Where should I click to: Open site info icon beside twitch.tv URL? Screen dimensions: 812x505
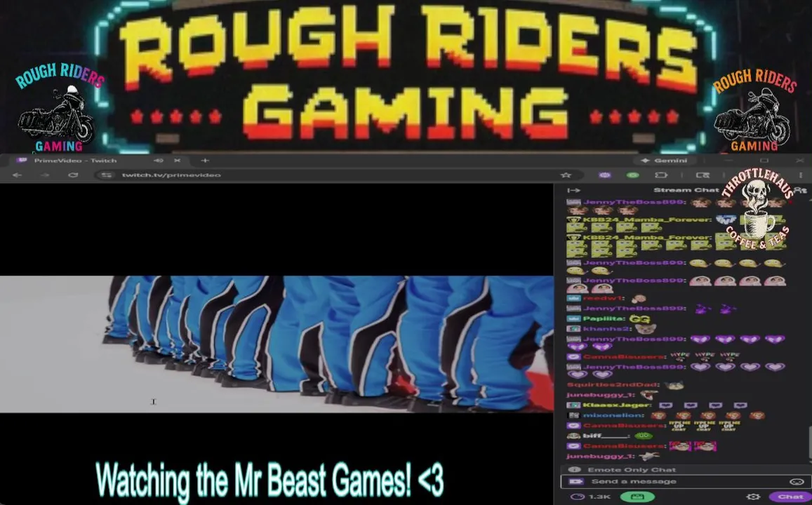point(107,175)
